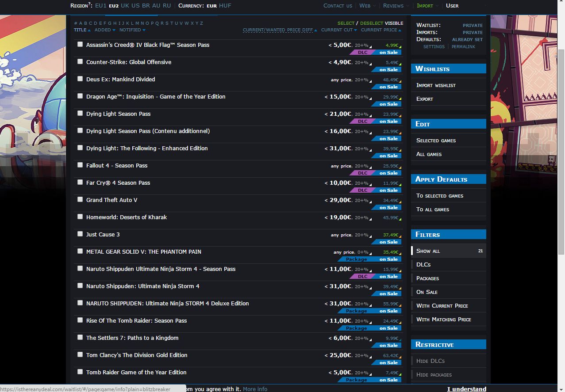Toggle checkbox next to Just Cause 3

coord(80,234)
